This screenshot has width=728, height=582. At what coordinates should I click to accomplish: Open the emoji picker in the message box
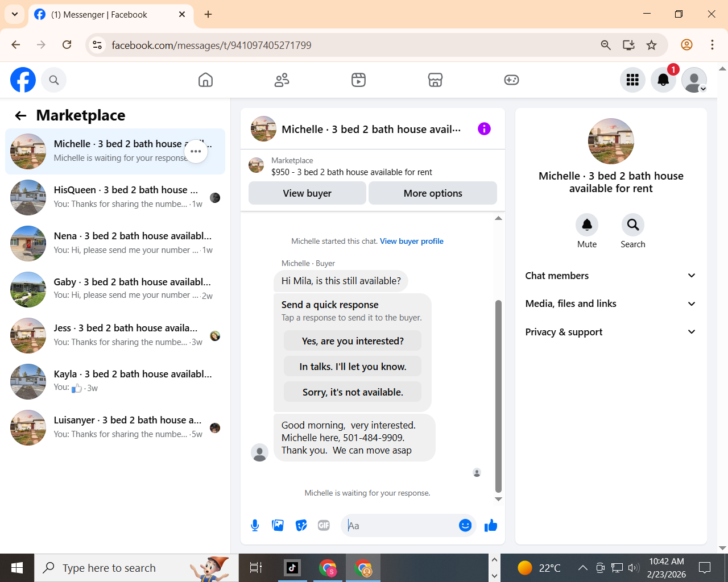coord(465,526)
